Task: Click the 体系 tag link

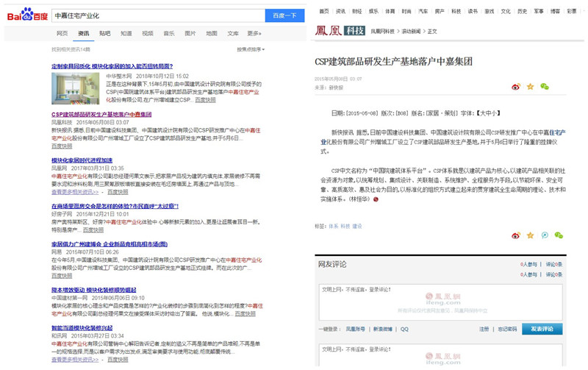Action: point(334,227)
